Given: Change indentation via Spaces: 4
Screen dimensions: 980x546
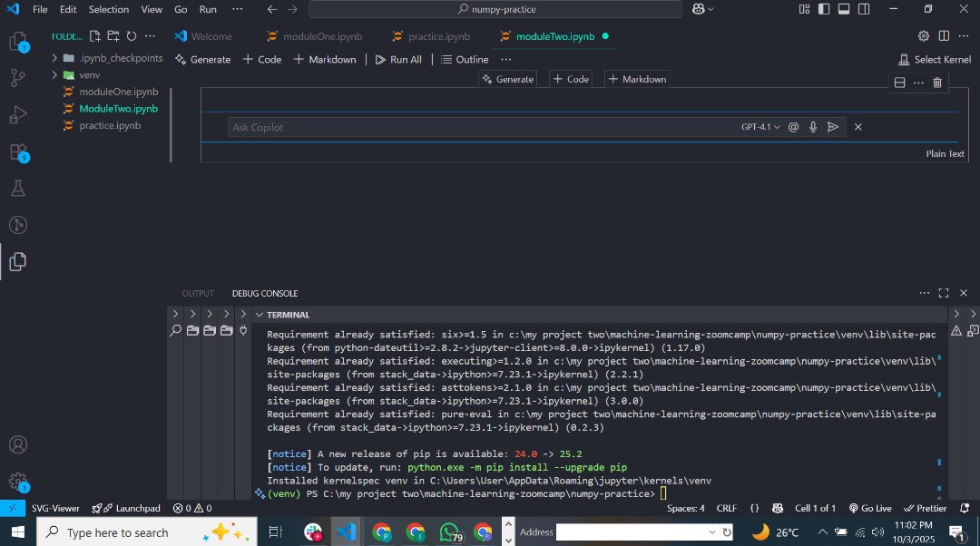Looking at the screenshot, I should point(685,509).
